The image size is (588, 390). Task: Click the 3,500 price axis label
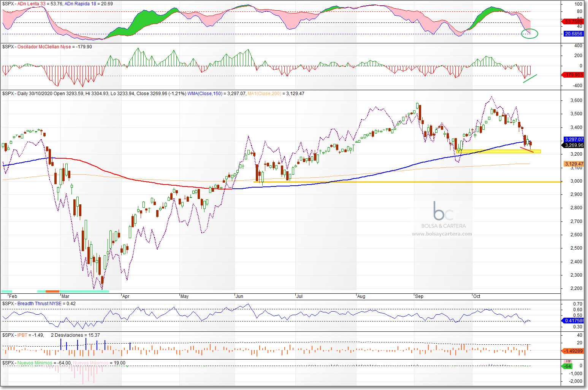tap(576, 114)
